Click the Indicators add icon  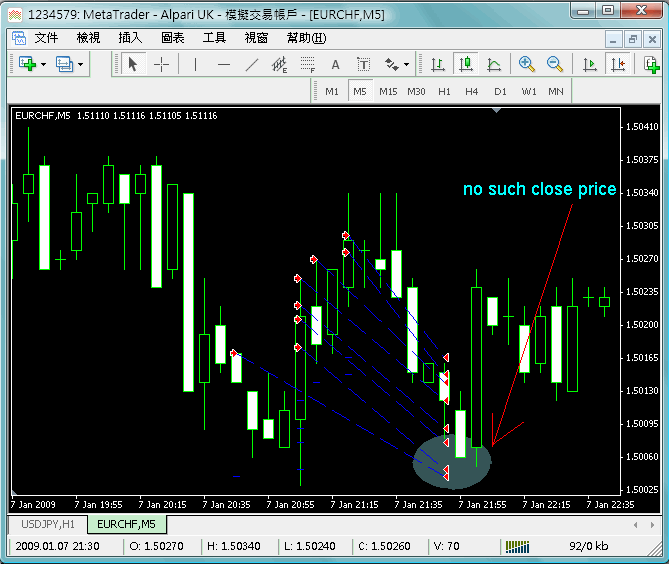pos(652,65)
